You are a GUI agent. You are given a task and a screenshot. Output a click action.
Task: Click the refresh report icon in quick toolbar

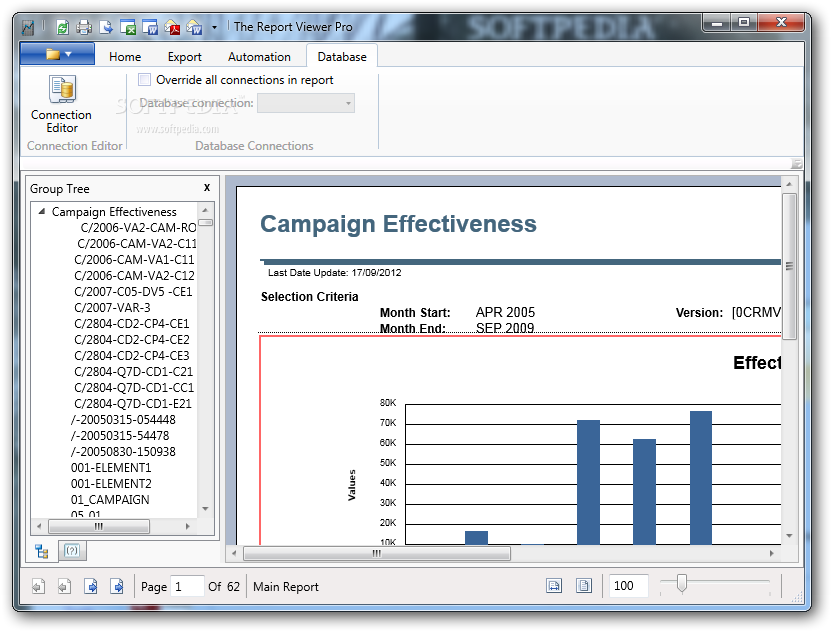62,27
